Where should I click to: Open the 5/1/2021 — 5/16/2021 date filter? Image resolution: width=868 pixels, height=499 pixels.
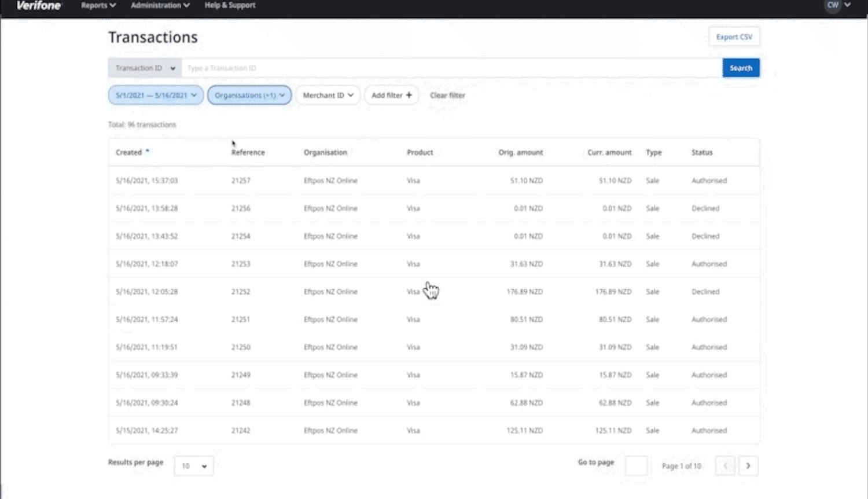pyautogui.click(x=156, y=95)
